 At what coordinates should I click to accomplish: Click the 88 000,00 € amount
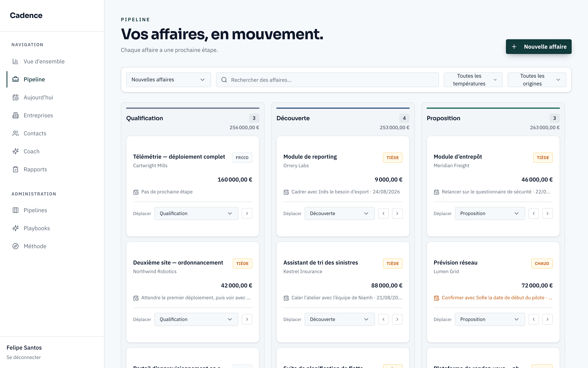387,285
